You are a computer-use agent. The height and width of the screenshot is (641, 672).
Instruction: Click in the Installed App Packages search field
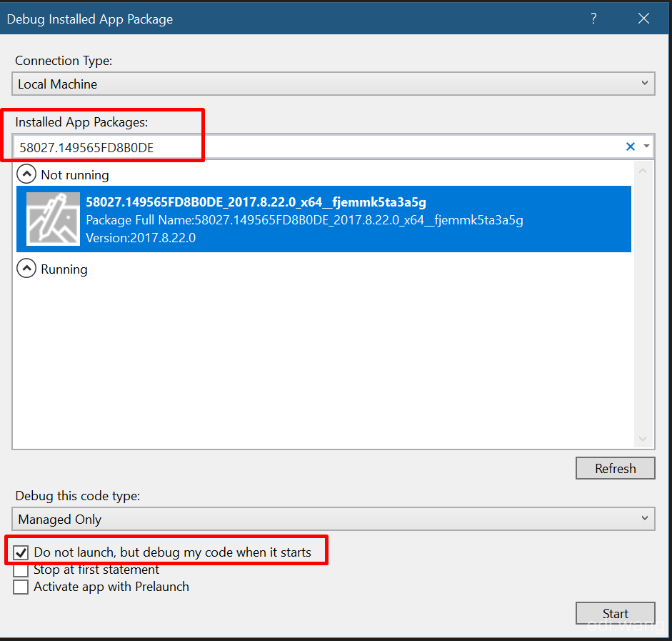tap(317, 147)
